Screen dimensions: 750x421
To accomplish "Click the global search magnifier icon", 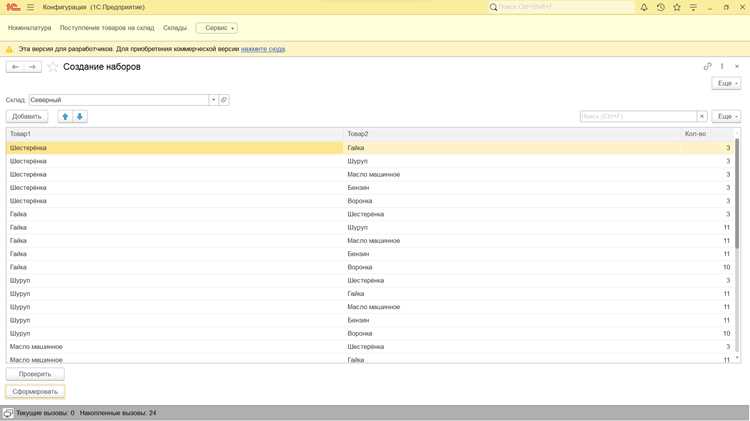I will click(493, 7).
